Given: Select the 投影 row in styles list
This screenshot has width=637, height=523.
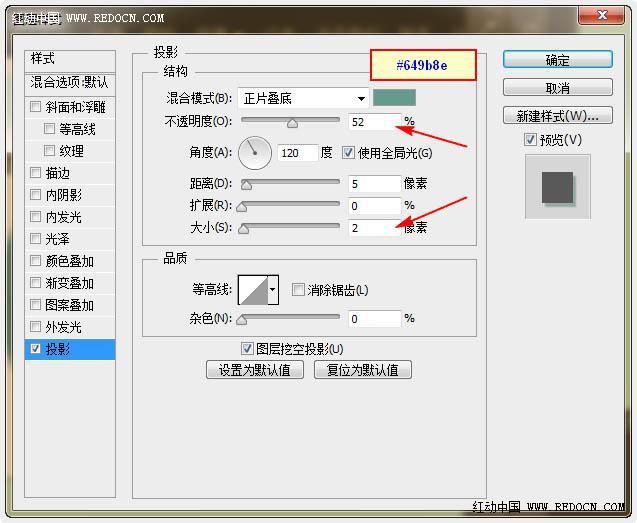Looking at the screenshot, I should [x=70, y=349].
